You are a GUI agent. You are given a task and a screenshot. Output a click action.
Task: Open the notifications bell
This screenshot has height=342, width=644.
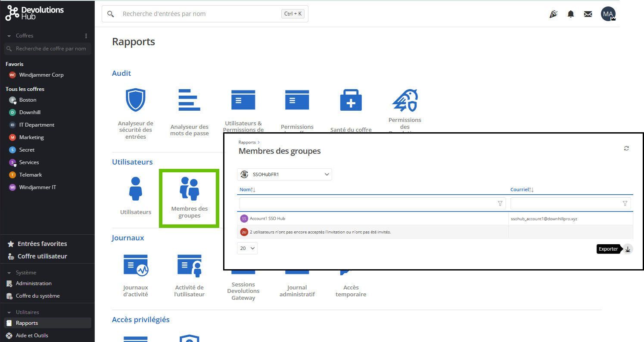tap(570, 14)
